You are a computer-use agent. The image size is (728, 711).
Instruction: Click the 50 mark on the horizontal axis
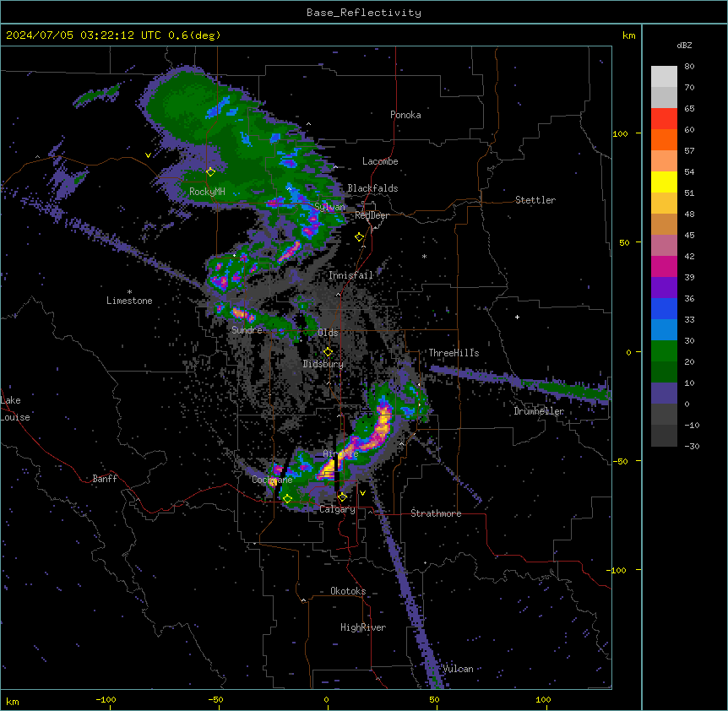tap(434, 700)
